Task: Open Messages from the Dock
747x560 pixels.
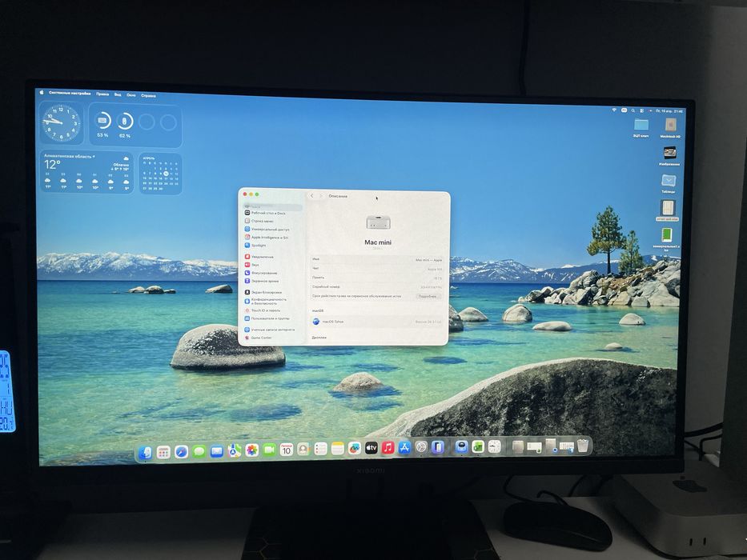Action: click(199, 451)
